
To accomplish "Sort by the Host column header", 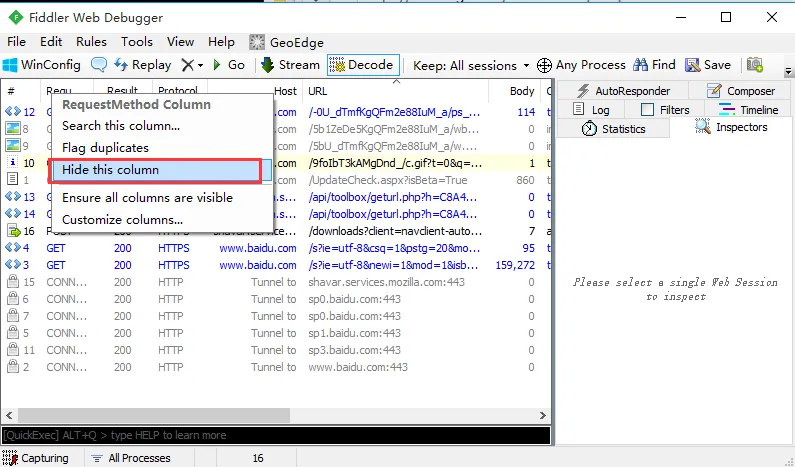I will [285, 91].
